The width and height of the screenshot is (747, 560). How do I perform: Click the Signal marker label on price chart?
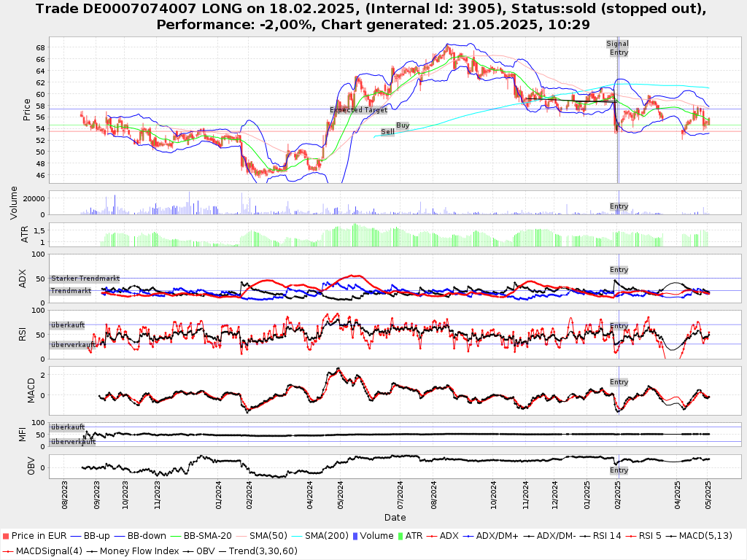tap(617, 44)
